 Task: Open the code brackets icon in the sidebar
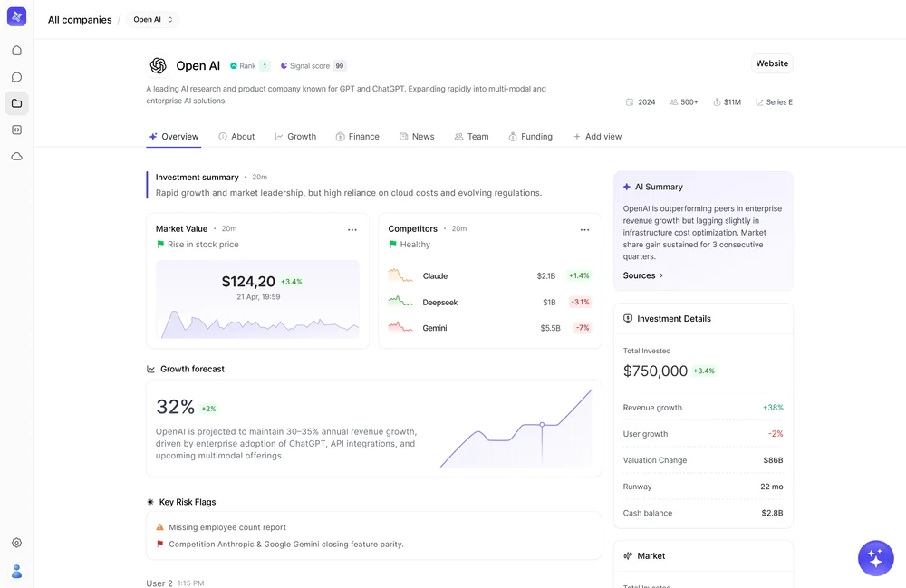coord(16,130)
